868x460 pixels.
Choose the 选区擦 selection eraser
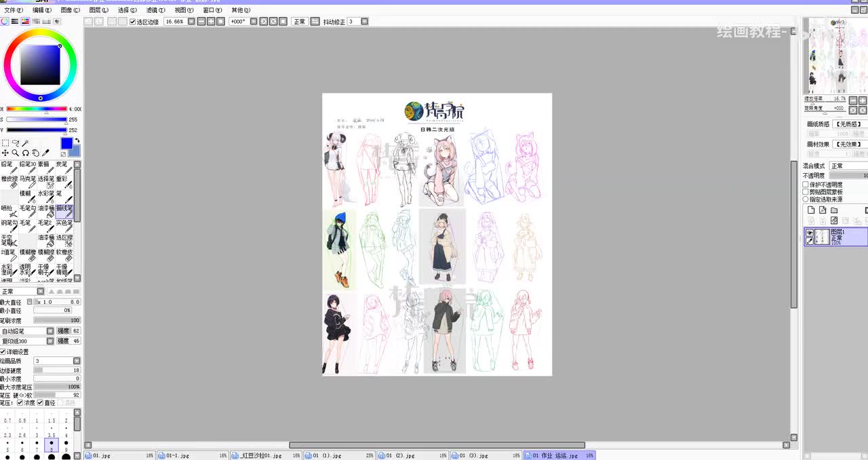coord(64,241)
